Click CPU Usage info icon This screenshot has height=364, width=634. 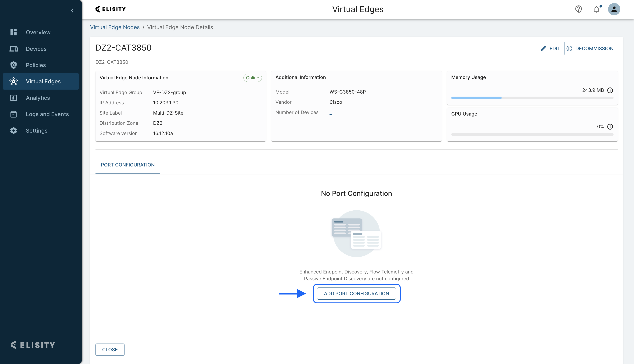[x=610, y=127]
